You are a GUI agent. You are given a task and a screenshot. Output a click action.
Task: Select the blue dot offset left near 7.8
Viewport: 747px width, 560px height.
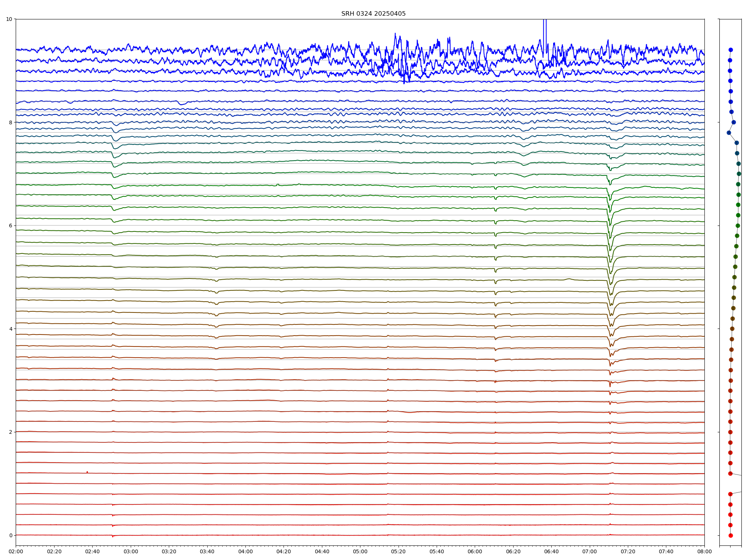click(x=729, y=133)
